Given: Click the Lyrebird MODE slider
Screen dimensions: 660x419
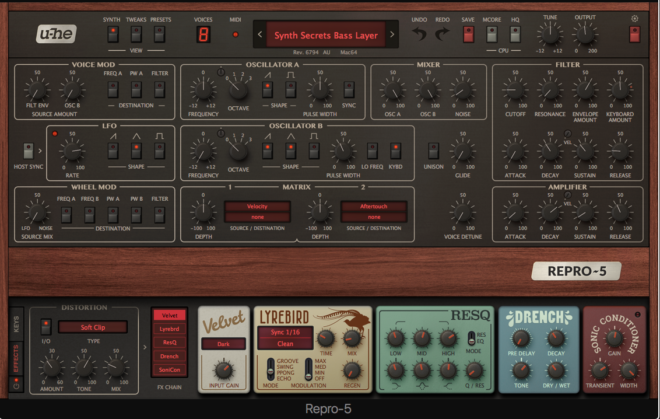Looking at the screenshot, I should [x=271, y=369].
